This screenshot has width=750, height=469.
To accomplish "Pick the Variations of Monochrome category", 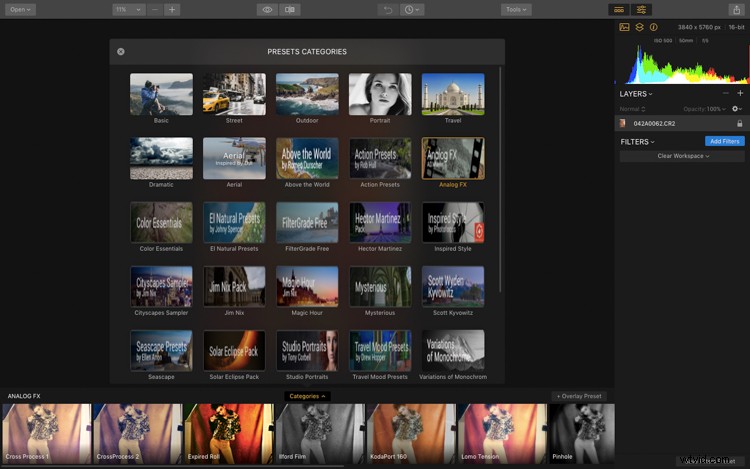I will click(453, 355).
